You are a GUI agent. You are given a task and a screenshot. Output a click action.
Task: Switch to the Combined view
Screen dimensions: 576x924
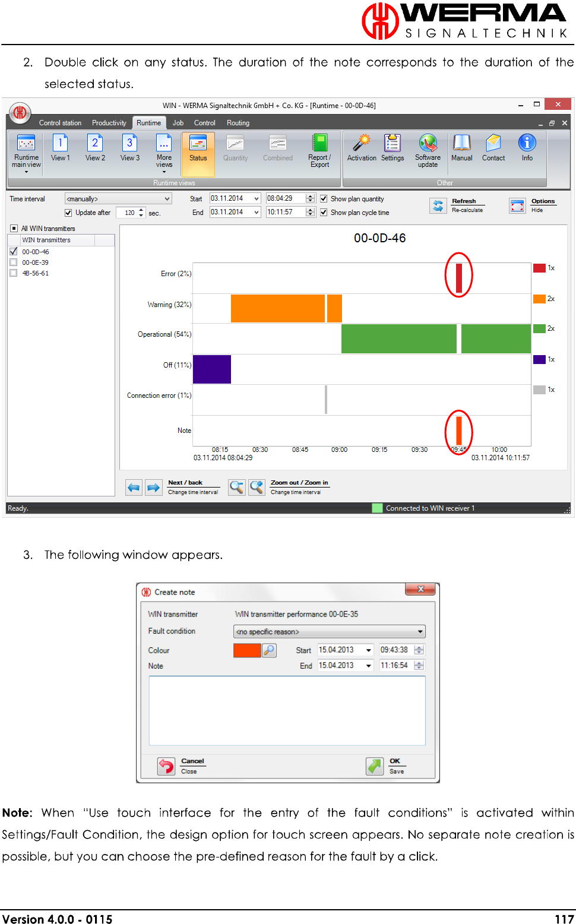point(277,147)
